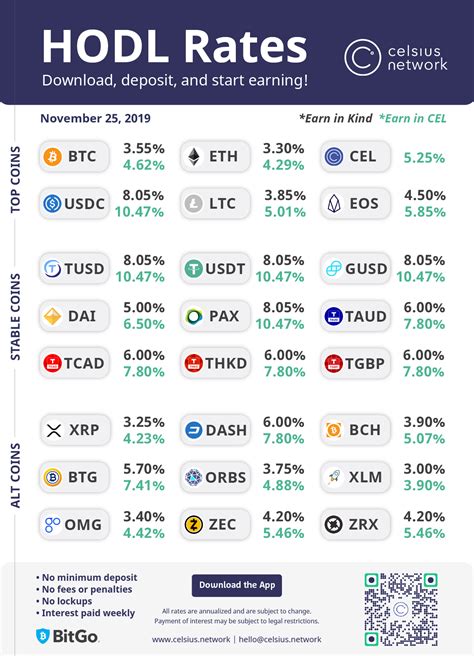Select the PAX coin icon

(194, 316)
